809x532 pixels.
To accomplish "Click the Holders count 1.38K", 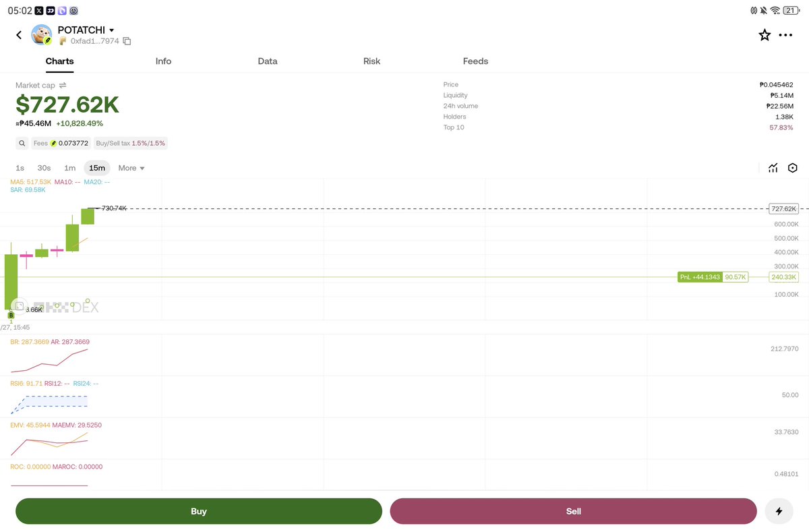I will [785, 117].
